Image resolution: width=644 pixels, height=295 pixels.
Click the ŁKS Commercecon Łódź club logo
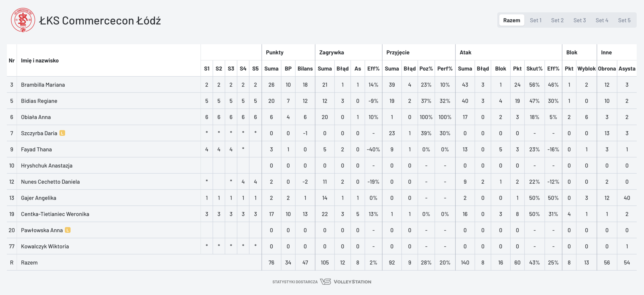point(23,20)
